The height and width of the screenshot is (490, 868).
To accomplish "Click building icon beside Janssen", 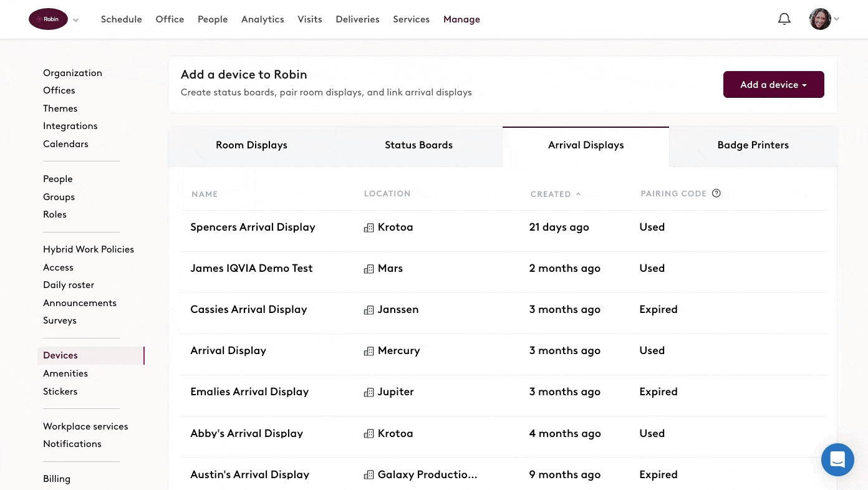I will tap(369, 310).
